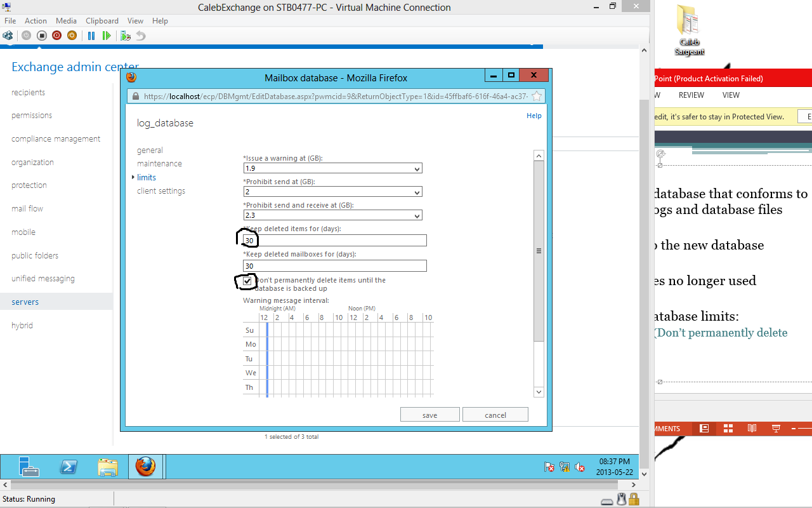Screen dimensions: 812x508
Task: Click the Firefox logo in Mailbox database title bar
Action: [131, 77]
